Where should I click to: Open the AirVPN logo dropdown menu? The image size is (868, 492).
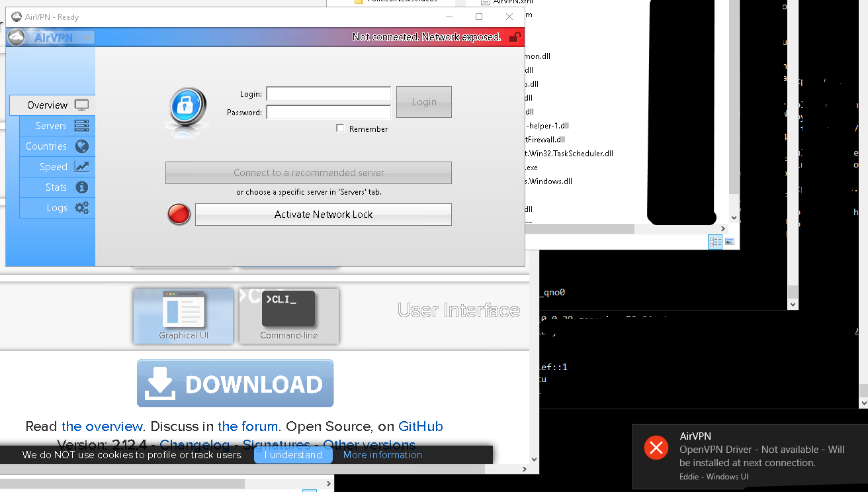coord(51,37)
